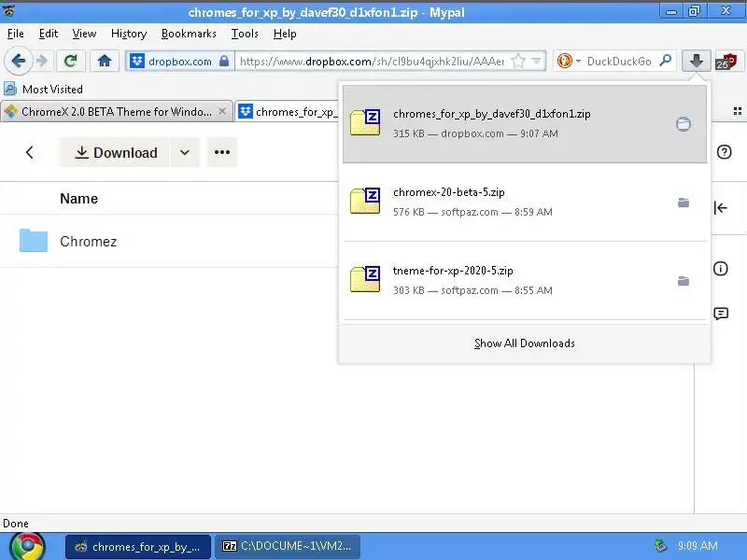Expand the Download options chevron
This screenshot has height=560, width=747.
click(184, 152)
